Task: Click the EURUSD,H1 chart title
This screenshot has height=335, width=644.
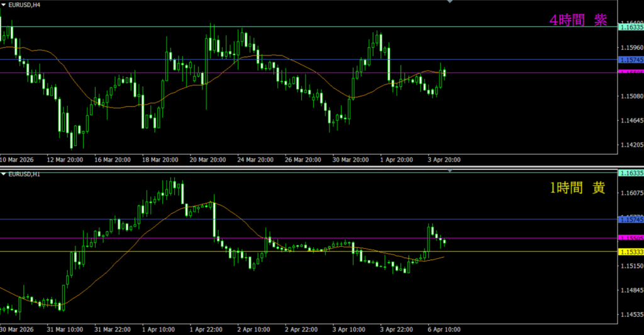Action: 25,174
